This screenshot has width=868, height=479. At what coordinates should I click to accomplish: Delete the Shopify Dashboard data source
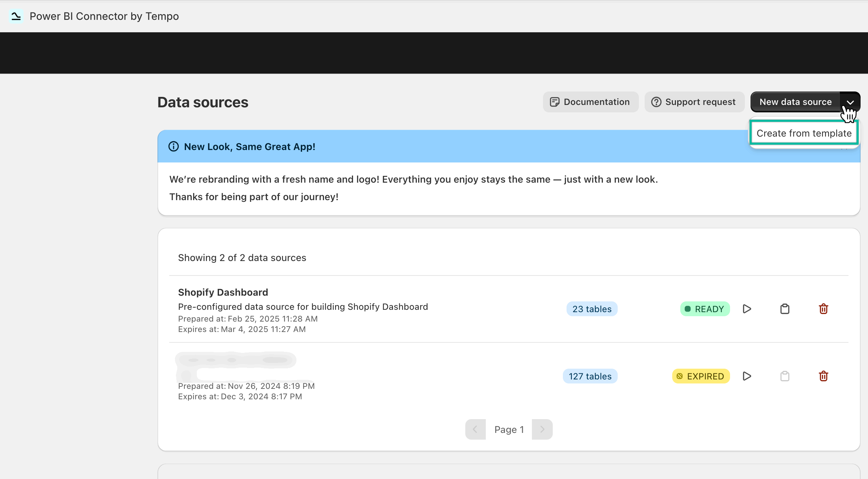click(823, 309)
